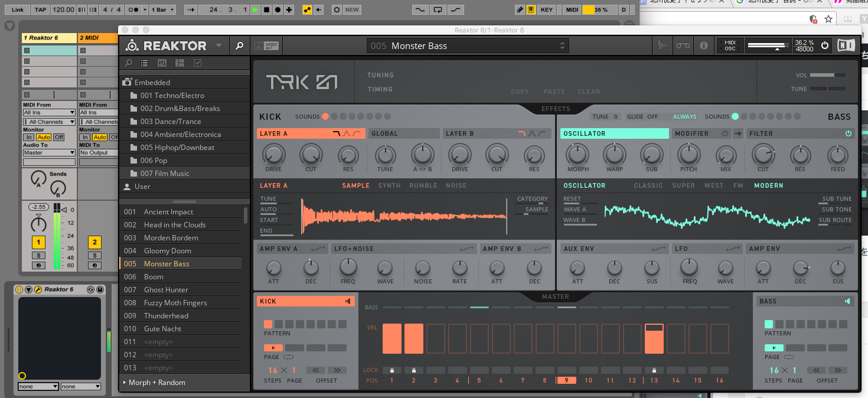Screen dimensions: 868x398
Task: Click the Ableton stop button
Action: click(266, 10)
